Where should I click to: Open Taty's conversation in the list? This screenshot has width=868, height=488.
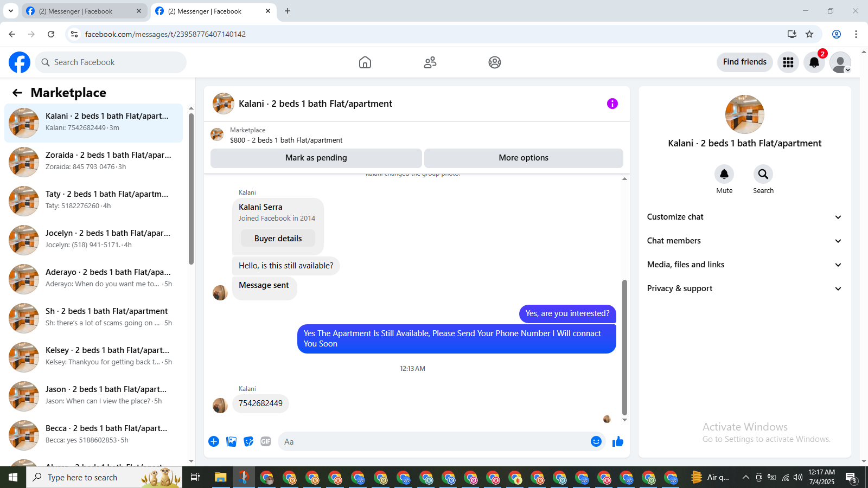tap(93, 201)
